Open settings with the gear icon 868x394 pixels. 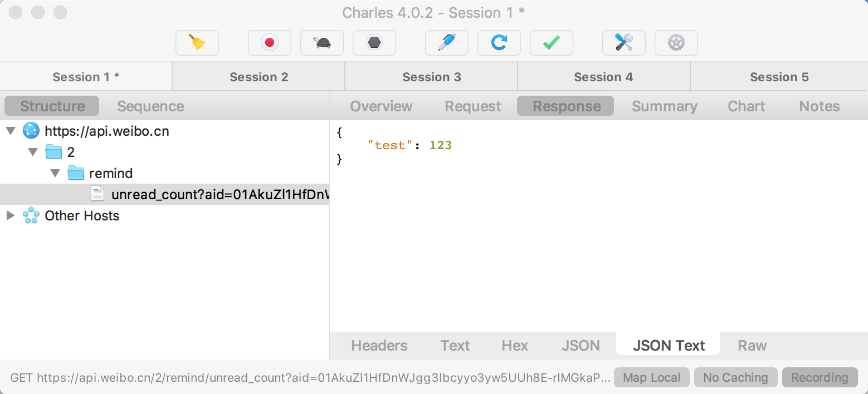pyautogui.click(x=676, y=43)
